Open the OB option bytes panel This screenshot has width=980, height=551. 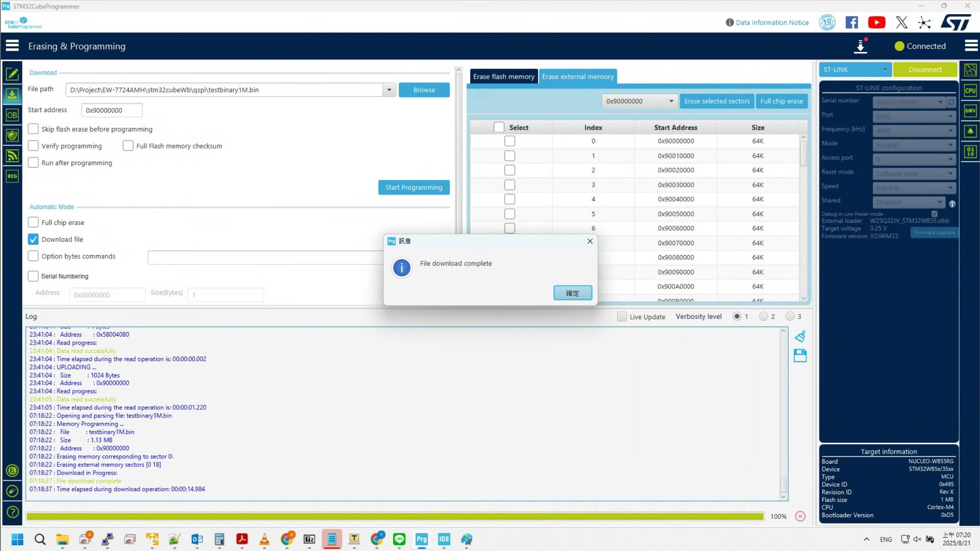[x=12, y=115]
